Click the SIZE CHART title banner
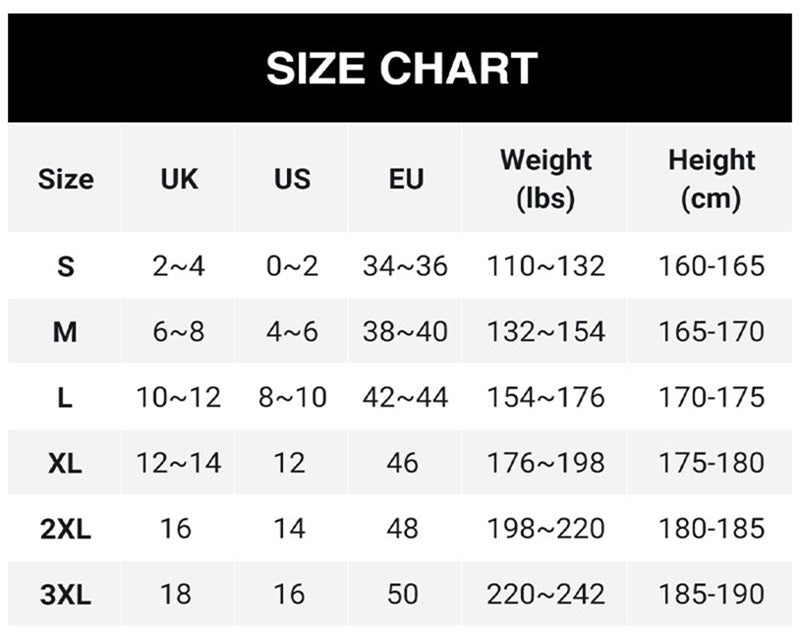 (401, 68)
